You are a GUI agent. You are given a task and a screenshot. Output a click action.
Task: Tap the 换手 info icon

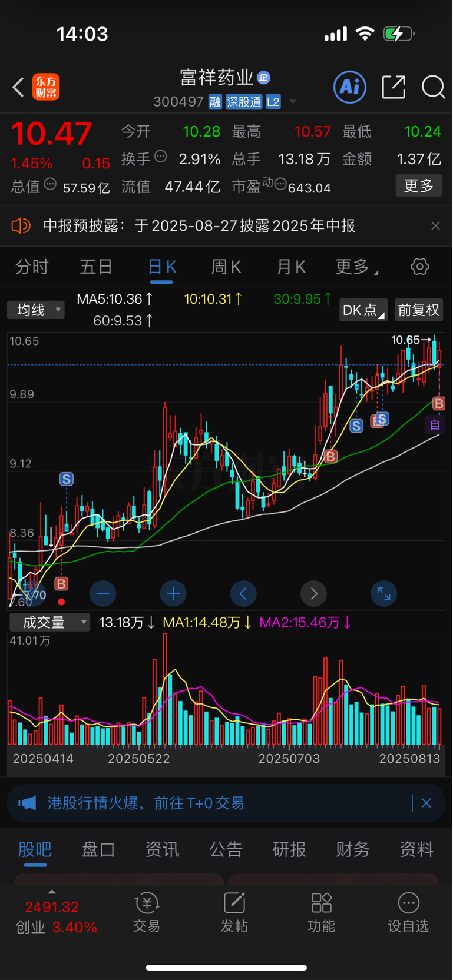[161, 157]
